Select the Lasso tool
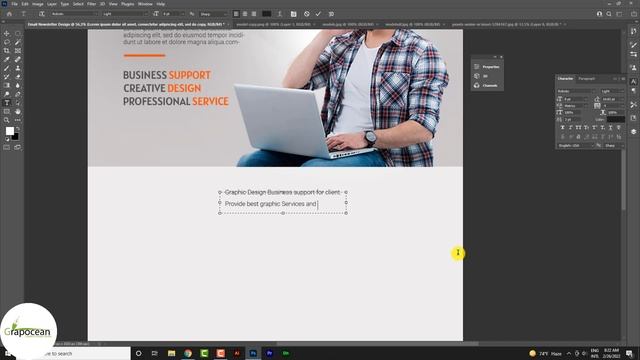Screen dimensions: 640x360 7,42
